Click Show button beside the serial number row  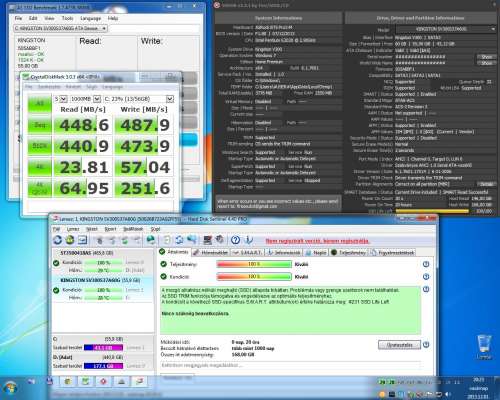tap(486, 57)
